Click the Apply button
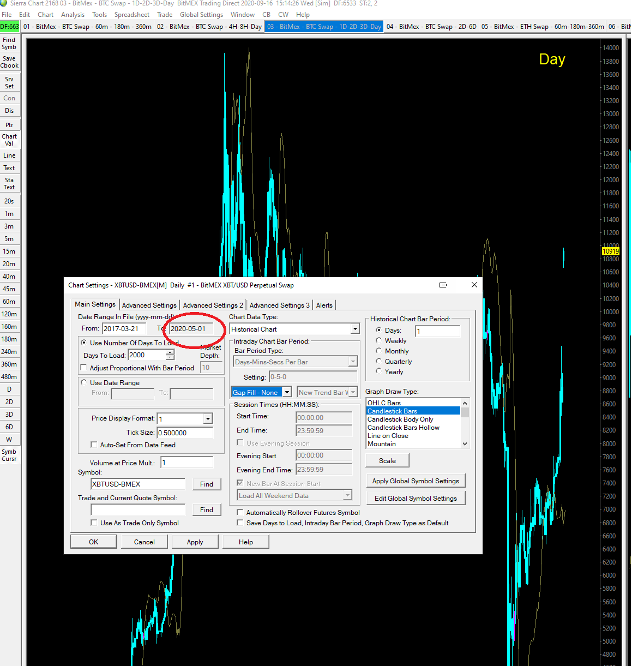This screenshot has height=666, width=644. coord(195,542)
